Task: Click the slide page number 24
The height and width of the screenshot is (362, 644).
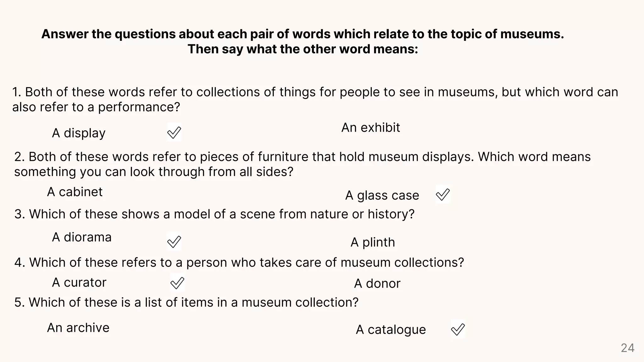Action: click(627, 348)
